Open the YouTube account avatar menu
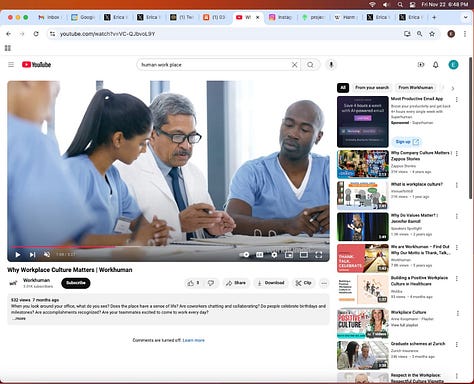Image resolution: width=474 pixels, height=384 pixels. click(x=453, y=65)
